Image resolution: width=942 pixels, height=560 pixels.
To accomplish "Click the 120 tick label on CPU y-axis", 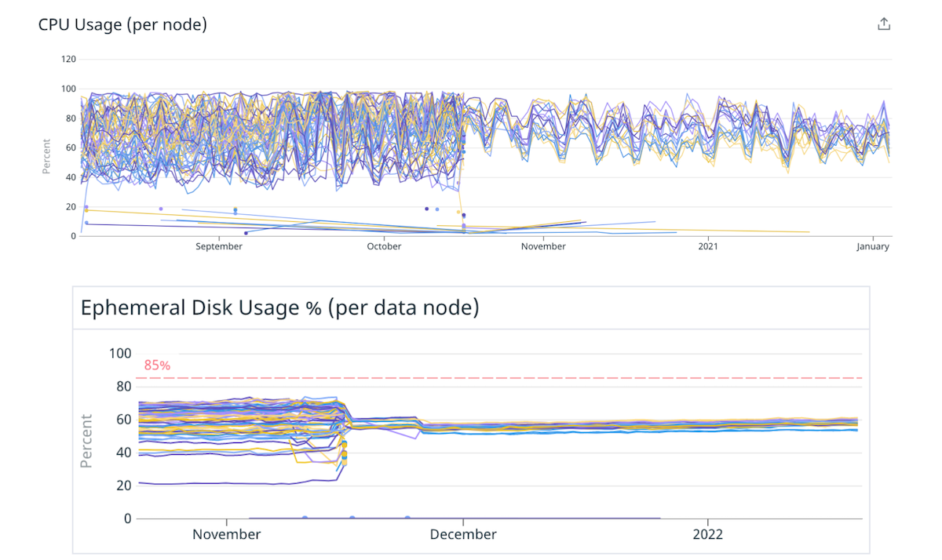I will tap(68, 59).
